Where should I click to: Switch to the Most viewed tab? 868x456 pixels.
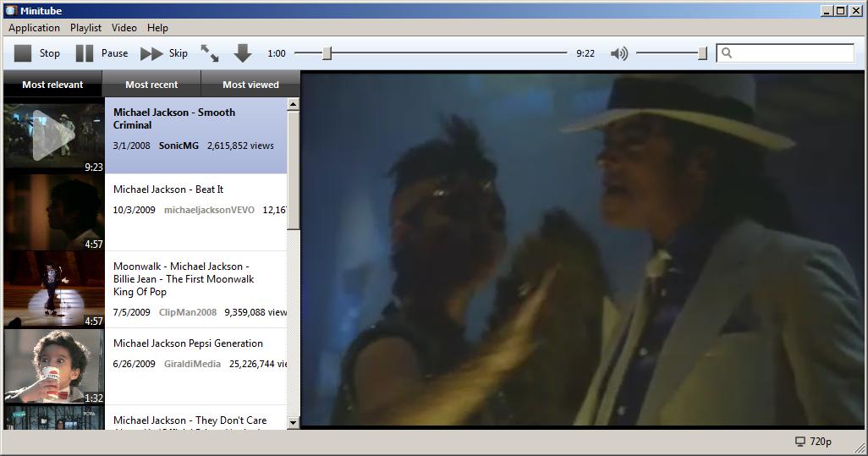(250, 85)
